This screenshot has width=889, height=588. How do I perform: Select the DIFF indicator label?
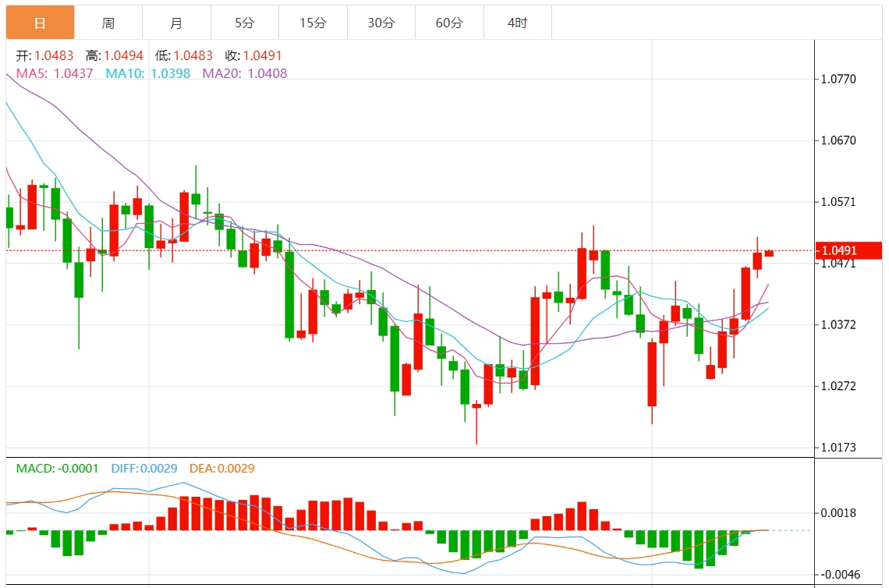143,469
